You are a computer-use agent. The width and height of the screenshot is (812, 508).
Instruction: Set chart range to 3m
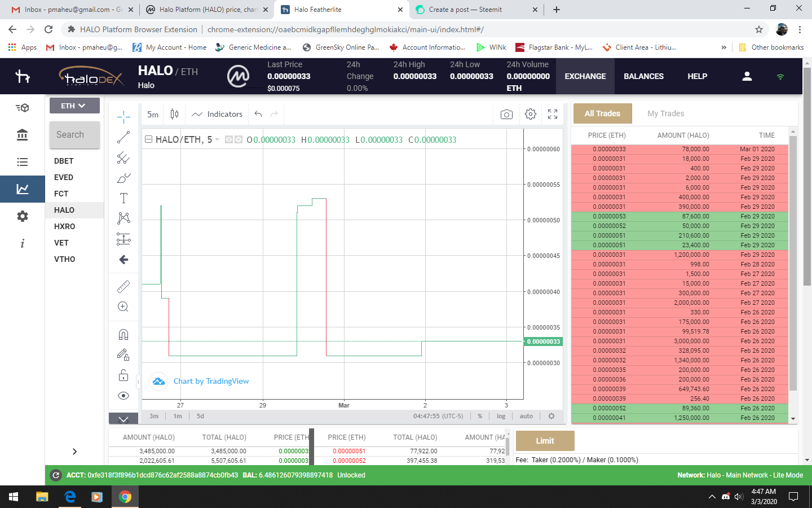(x=154, y=416)
